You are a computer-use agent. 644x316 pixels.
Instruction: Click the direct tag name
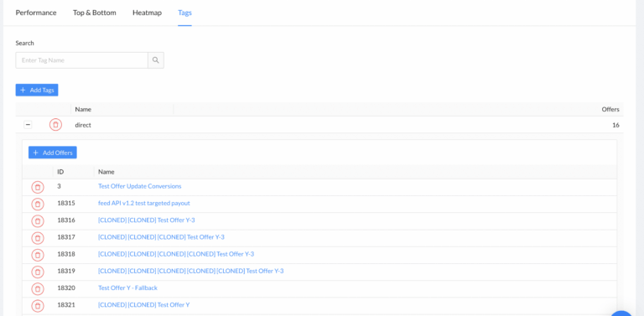(83, 125)
